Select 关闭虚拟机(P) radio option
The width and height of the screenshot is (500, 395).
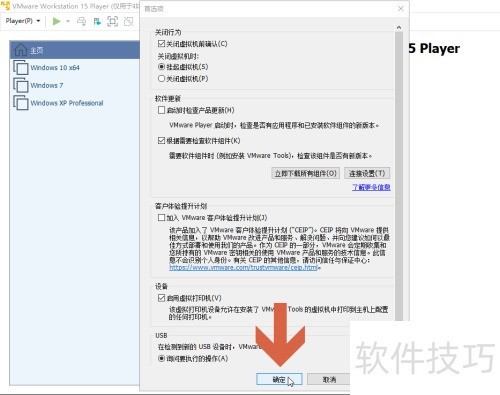pyautogui.click(x=161, y=79)
